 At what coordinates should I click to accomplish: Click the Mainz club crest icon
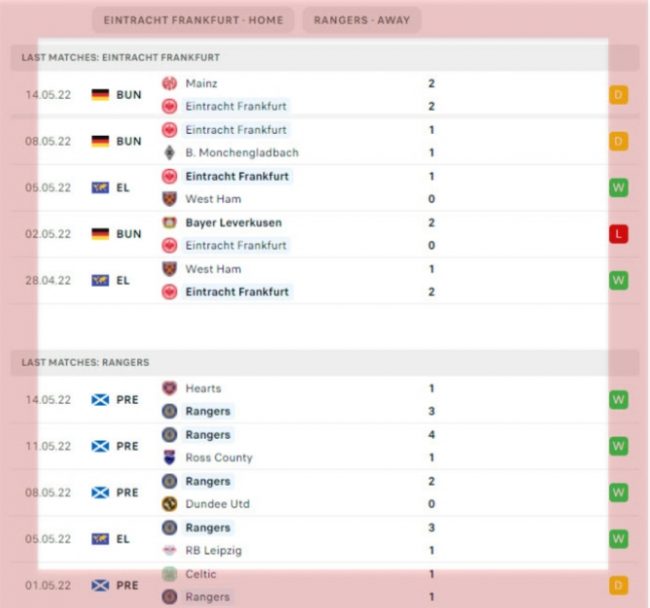pos(169,84)
